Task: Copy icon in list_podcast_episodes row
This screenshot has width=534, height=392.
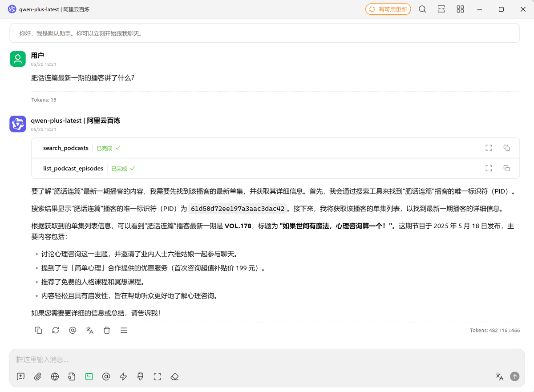Action: [506, 168]
